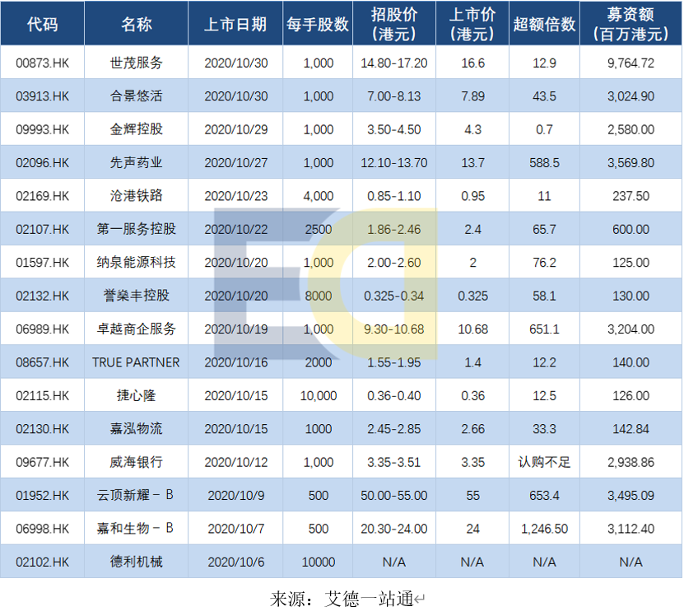This screenshot has height=616, width=684.
Task: Click the 名称 column header
Action: click(x=136, y=24)
